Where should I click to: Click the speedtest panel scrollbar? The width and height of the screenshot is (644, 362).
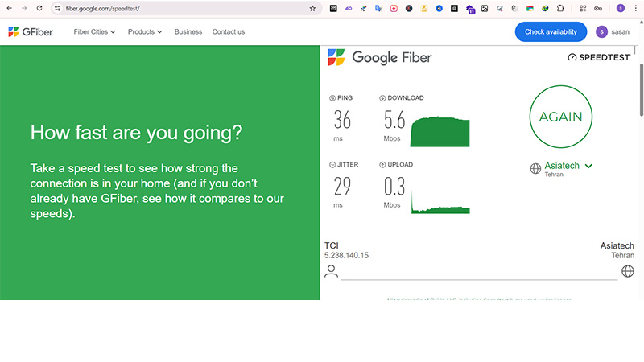pos(641,89)
